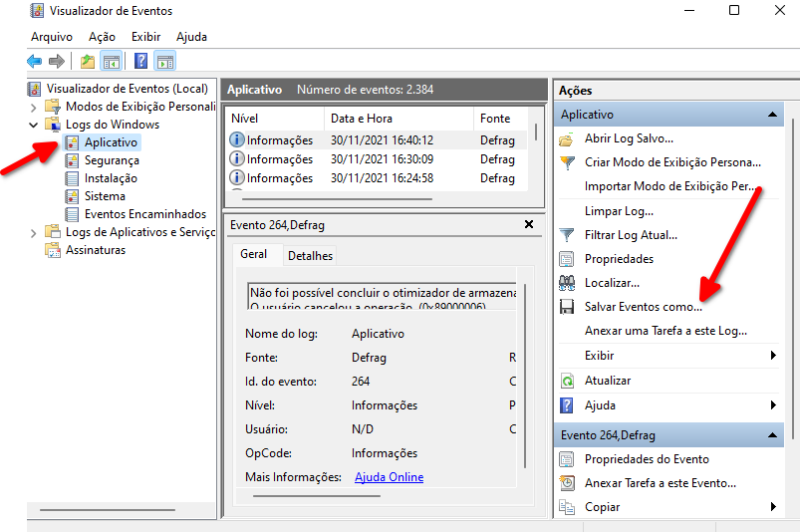Click Limpar Log in the Ações pane
Screen dimensions: 800x532
619,211
